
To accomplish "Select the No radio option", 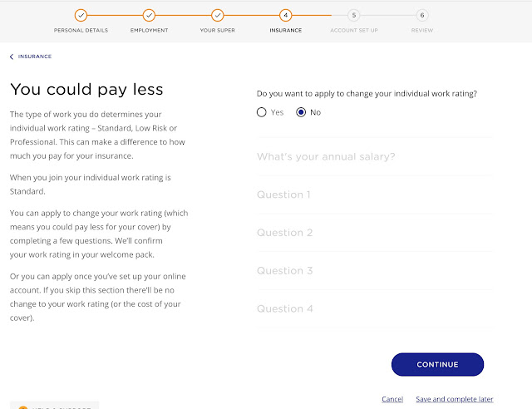I will [x=301, y=112].
